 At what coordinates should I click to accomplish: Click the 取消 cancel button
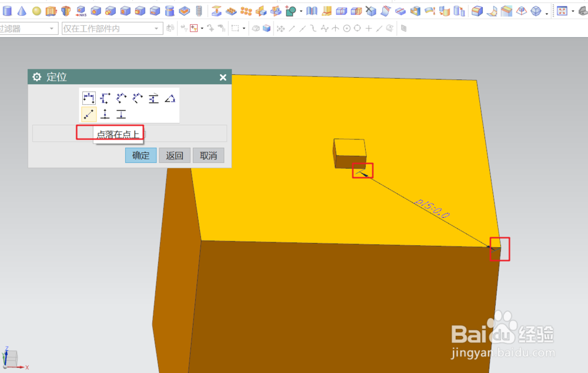tap(209, 155)
